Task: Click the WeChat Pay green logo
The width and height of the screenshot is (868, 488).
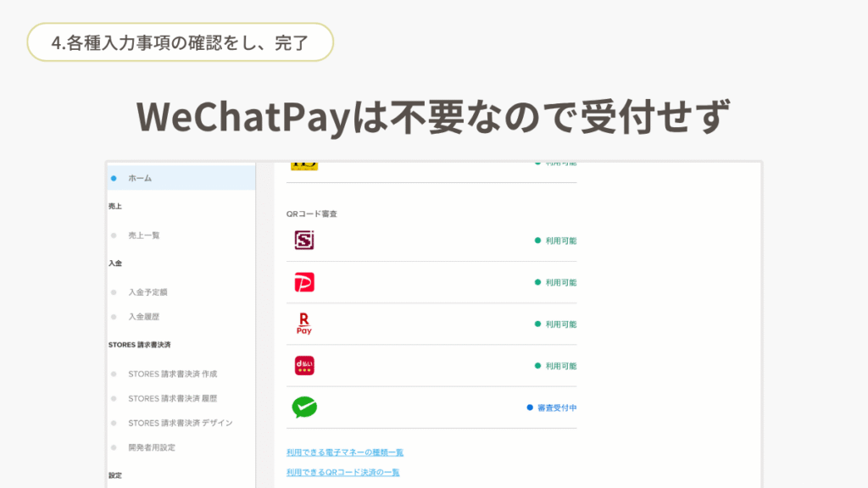Action: click(303, 408)
